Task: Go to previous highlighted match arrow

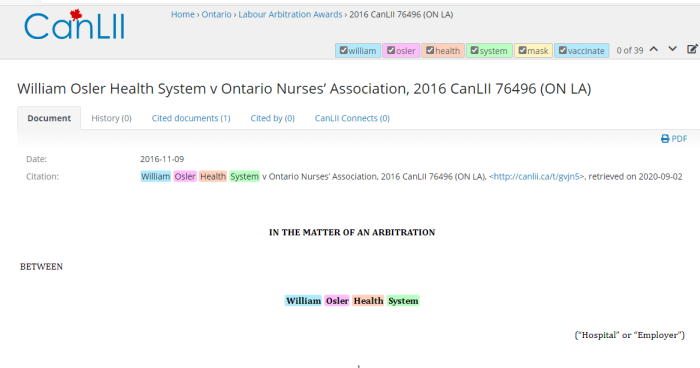Action: tap(654, 49)
